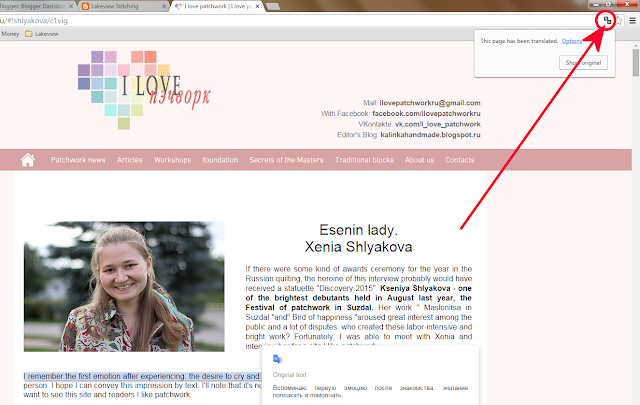
Task: Close the Lakeview Stitching tab
Action: 164,6
